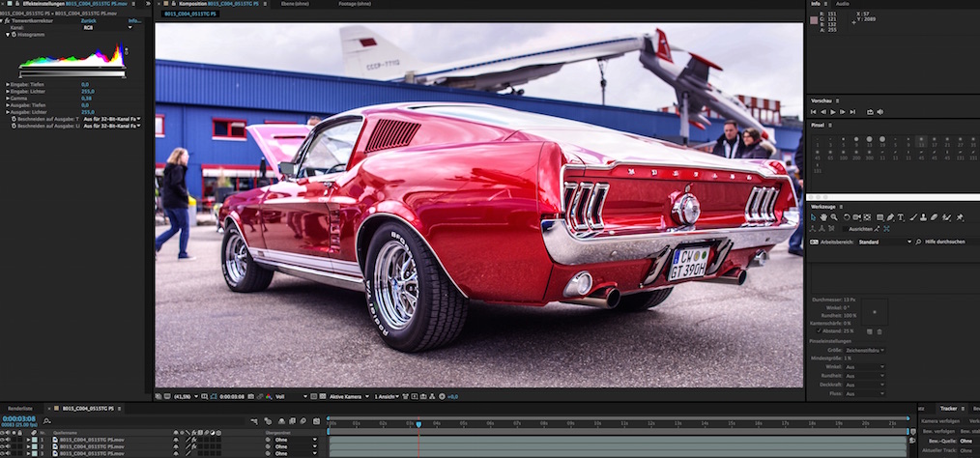Click the Kamera verfolgen button

tap(940, 421)
